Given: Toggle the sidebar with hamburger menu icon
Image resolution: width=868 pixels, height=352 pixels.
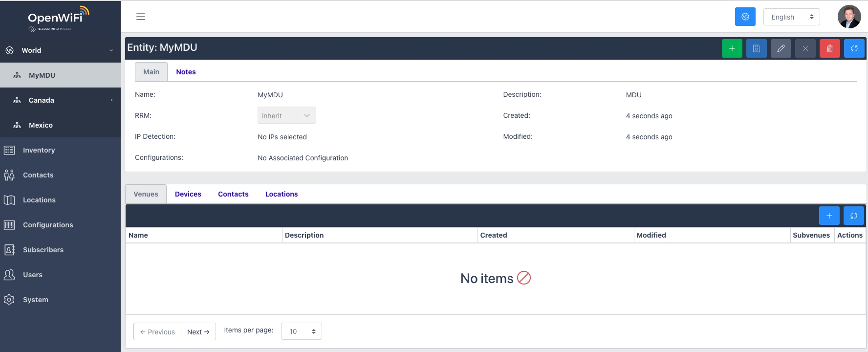Looking at the screenshot, I should 141,17.
